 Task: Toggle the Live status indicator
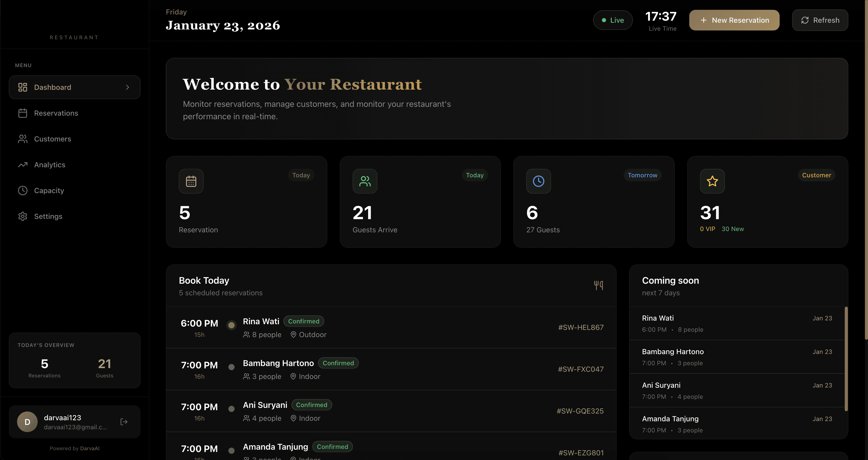click(x=613, y=20)
